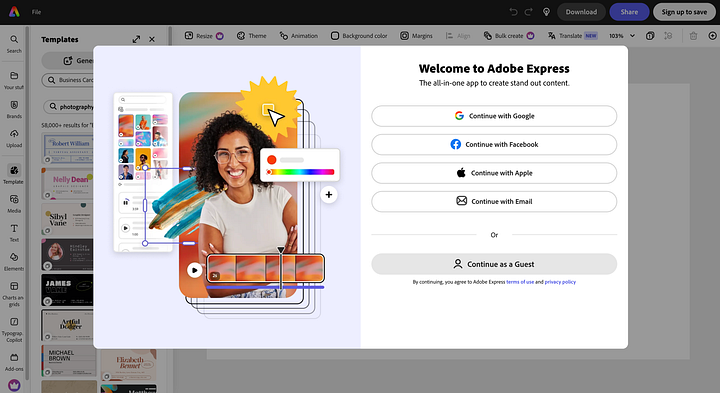The width and height of the screenshot is (720, 393).
Task: Select the Nelly Dean template thumbnail
Action: [x=68, y=183]
